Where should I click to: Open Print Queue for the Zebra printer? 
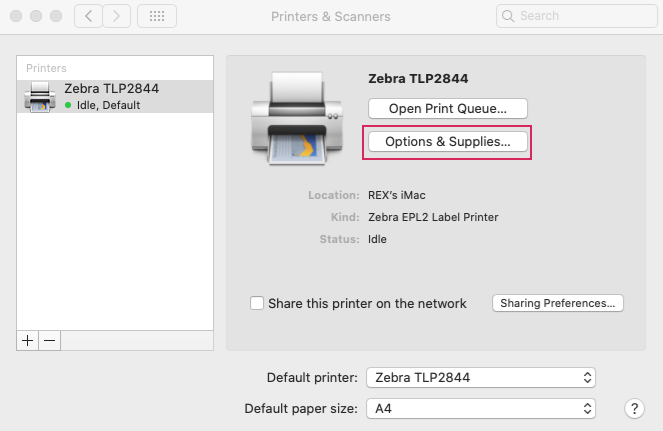pyautogui.click(x=448, y=109)
